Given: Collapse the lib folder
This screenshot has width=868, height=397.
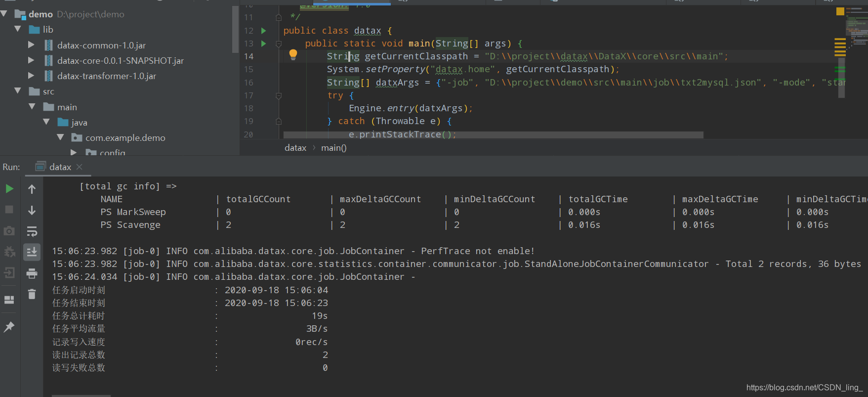Looking at the screenshot, I should pos(18,29).
